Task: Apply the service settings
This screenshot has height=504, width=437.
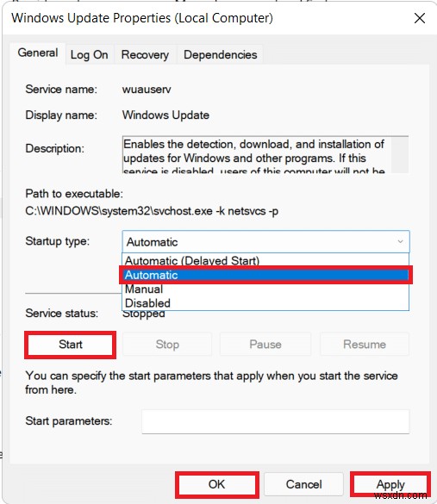Action: click(x=390, y=484)
